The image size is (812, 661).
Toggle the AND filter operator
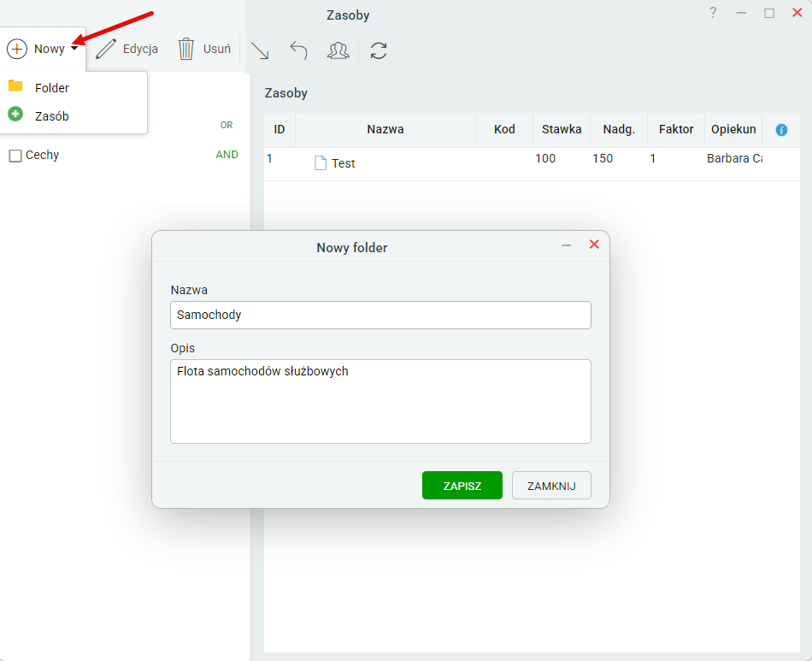[x=227, y=155]
